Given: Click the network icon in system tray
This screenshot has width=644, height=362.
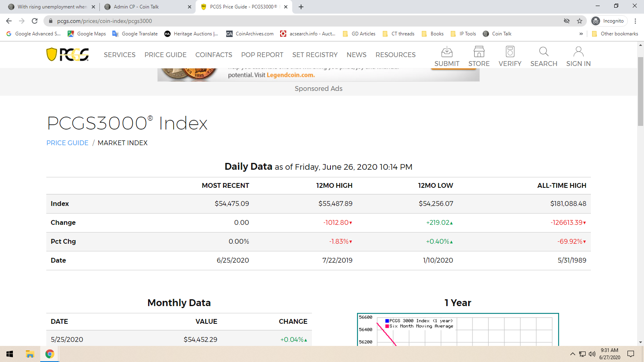Looking at the screenshot, I should click(582, 354).
